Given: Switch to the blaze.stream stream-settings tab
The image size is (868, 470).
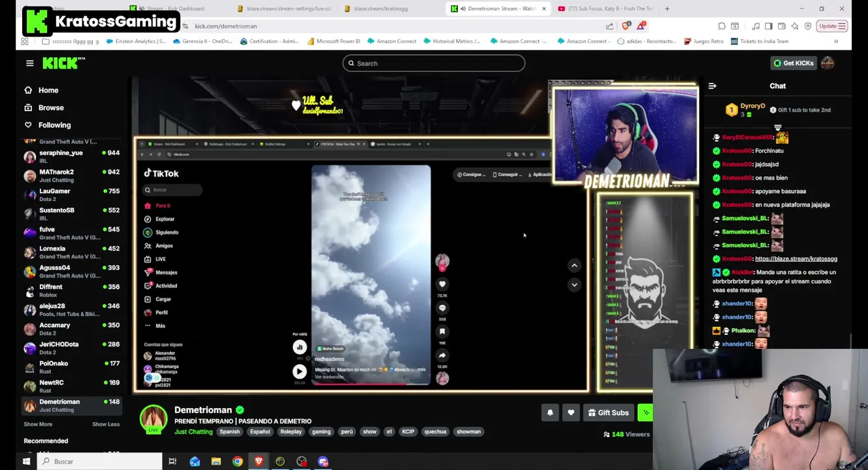Looking at the screenshot, I should coord(284,8).
